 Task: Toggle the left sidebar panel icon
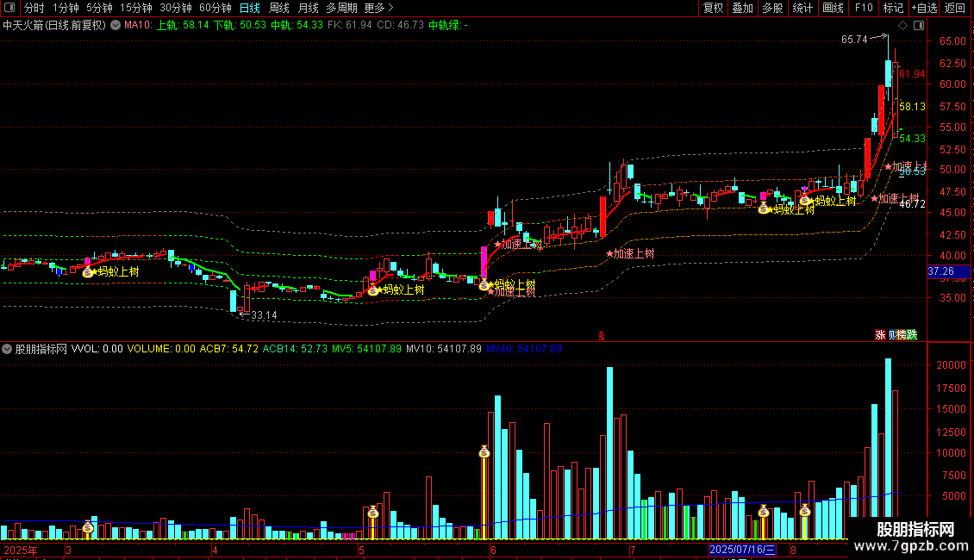pyautogui.click(x=9, y=8)
